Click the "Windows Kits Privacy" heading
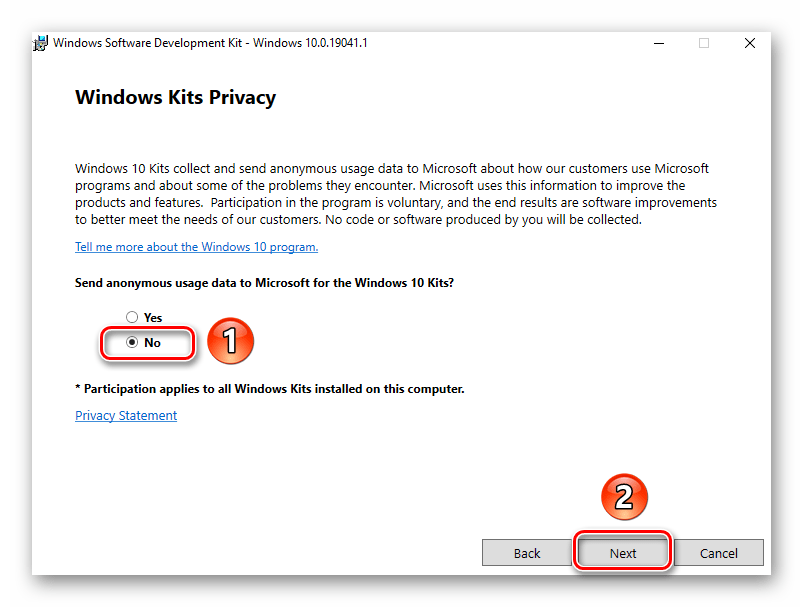803x607 pixels. pyautogui.click(x=175, y=98)
